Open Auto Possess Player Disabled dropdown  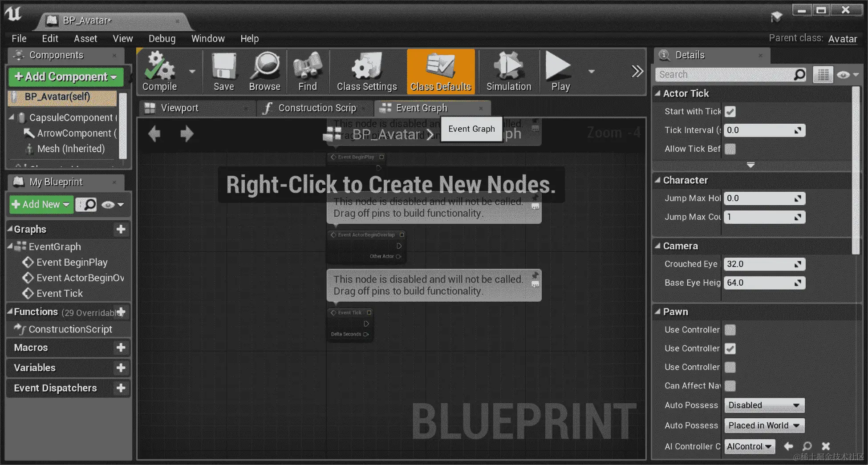[764, 405]
